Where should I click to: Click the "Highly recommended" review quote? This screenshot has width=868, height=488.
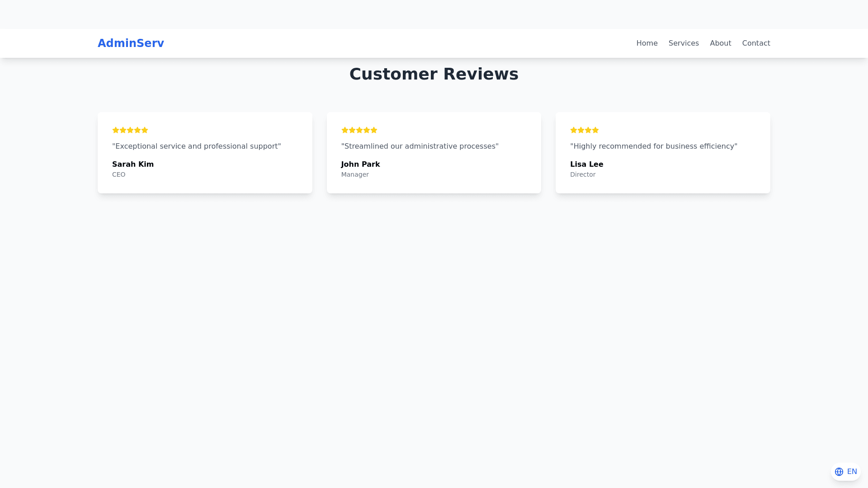653,146
